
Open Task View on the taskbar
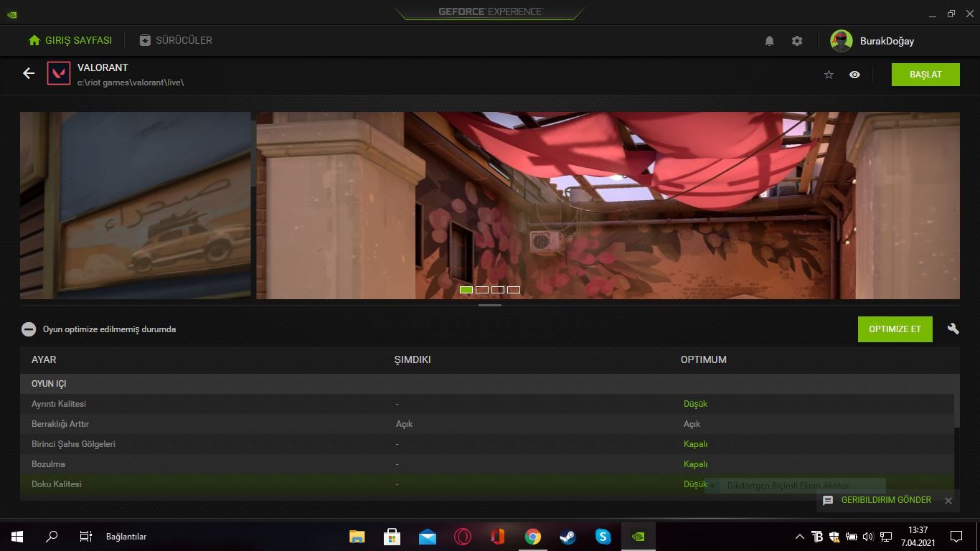(x=85, y=537)
